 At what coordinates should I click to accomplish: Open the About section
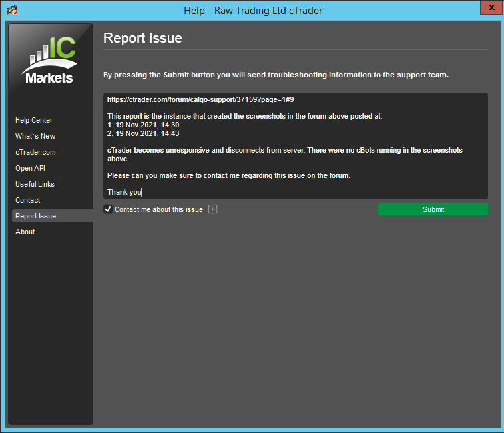[25, 232]
